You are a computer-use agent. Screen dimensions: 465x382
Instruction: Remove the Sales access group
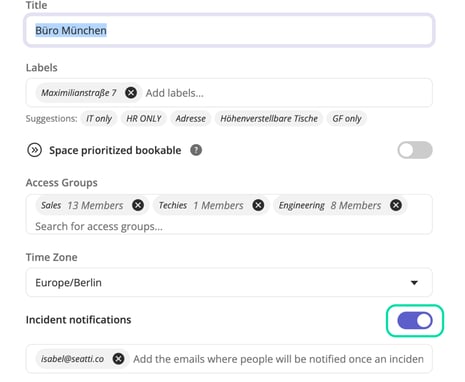138,205
